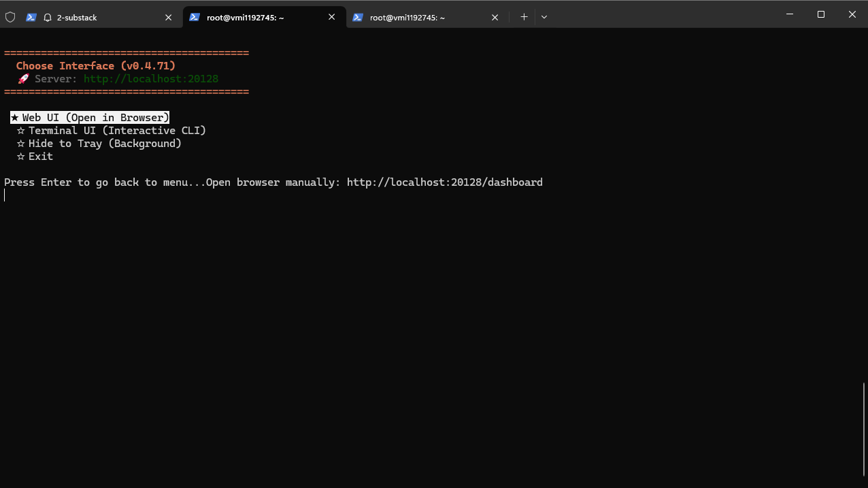Click the star beside Hide to Tray
This screenshot has height=488, width=868.
click(x=21, y=144)
